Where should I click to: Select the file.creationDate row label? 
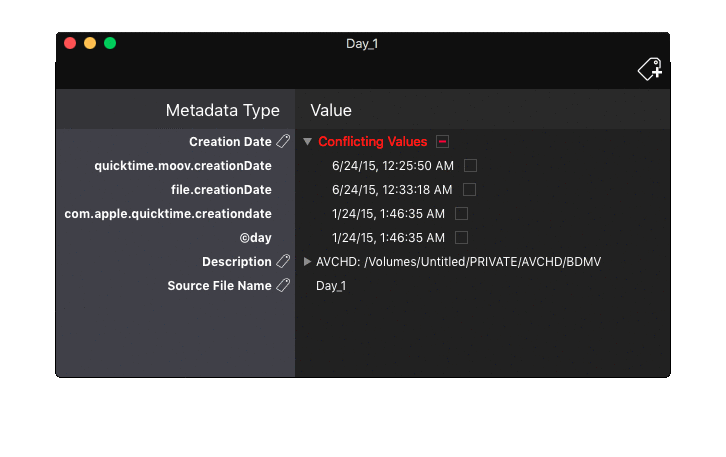click(x=221, y=190)
